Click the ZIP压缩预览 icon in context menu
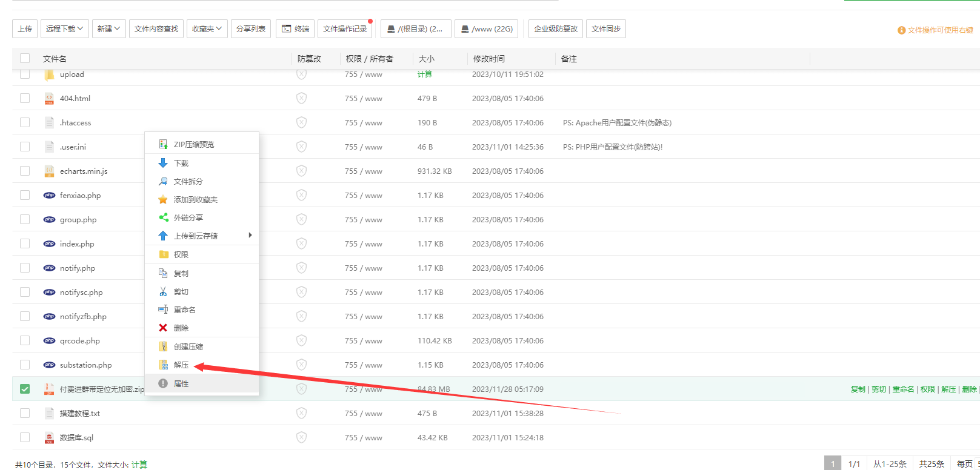This screenshot has width=980, height=470. point(163,144)
